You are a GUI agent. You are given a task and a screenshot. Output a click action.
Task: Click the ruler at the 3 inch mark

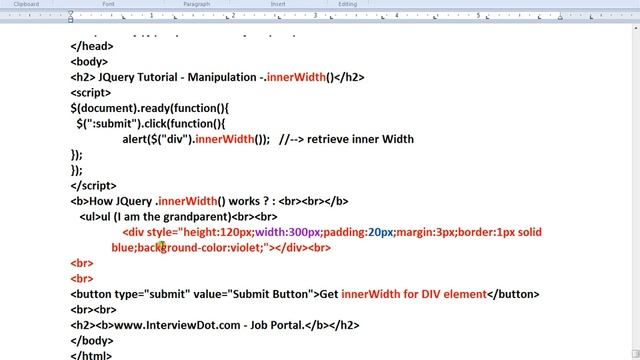click(x=315, y=16)
